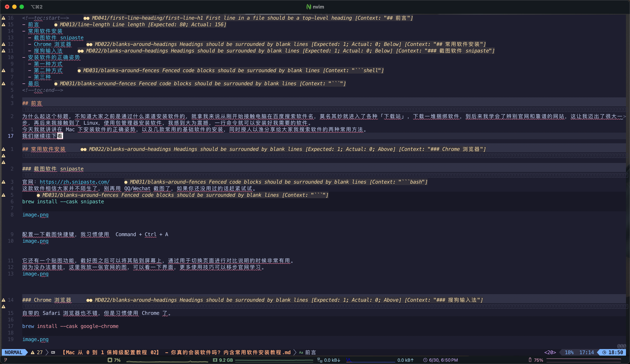630x364 pixels.
Task: Follow the 第一种方式 toc link
Action: (48, 64)
